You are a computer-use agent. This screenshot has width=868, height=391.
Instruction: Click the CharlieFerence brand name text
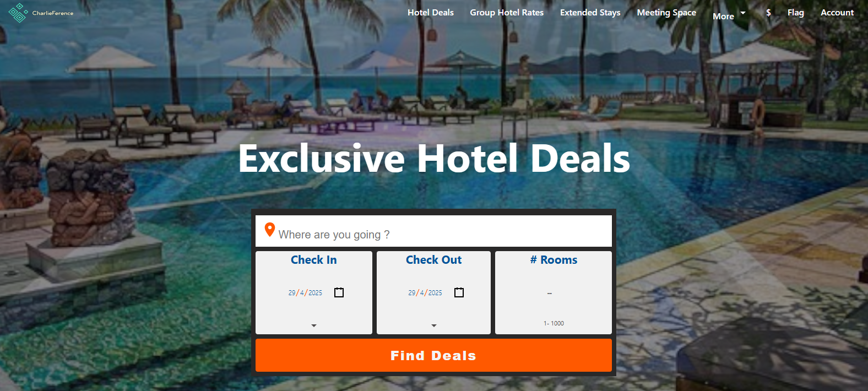[x=53, y=13]
